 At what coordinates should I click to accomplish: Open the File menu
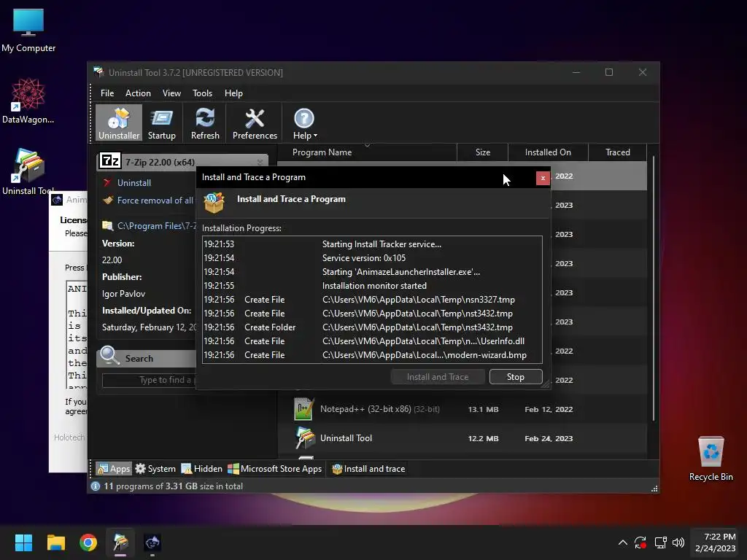pyautogui.click(x=107, y=93)
